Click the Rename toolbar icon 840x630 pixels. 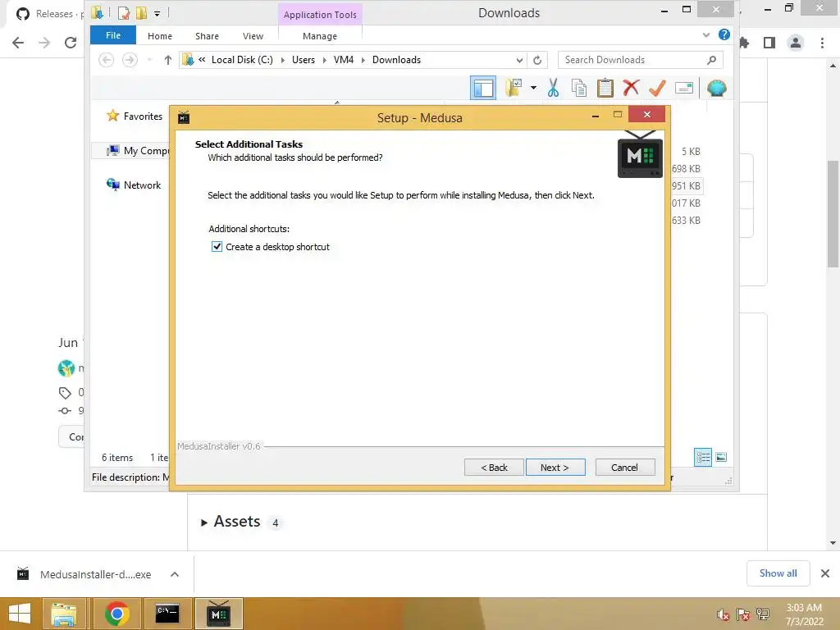point(684,88)
